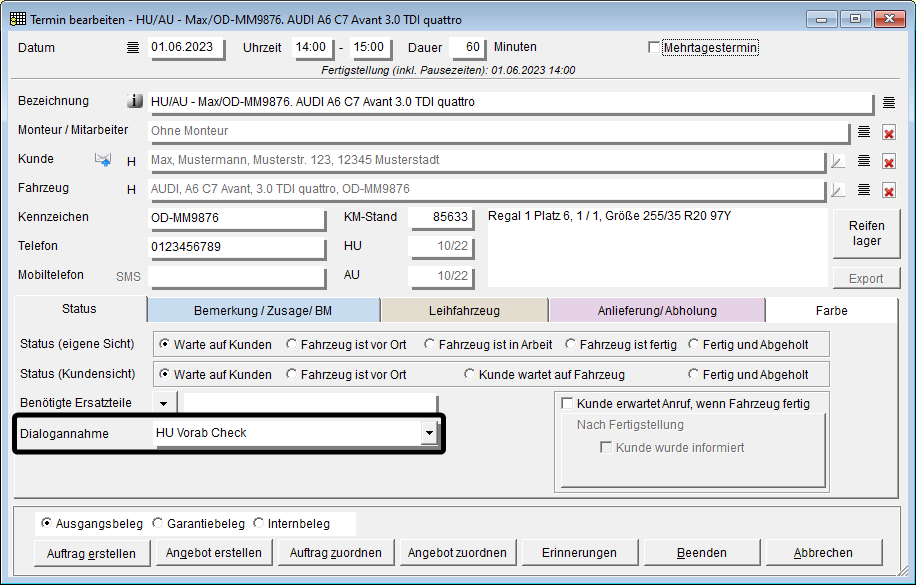This screenshot has height=585, width=916.
Task: Open the Kunde selection list icon
Action: (863, 161)
